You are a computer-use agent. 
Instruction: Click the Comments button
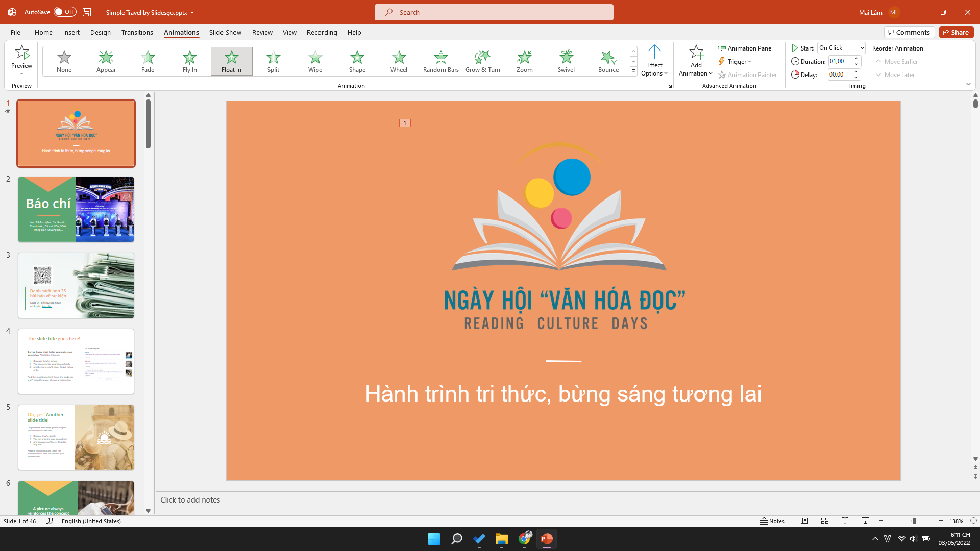tap(909, 32)
